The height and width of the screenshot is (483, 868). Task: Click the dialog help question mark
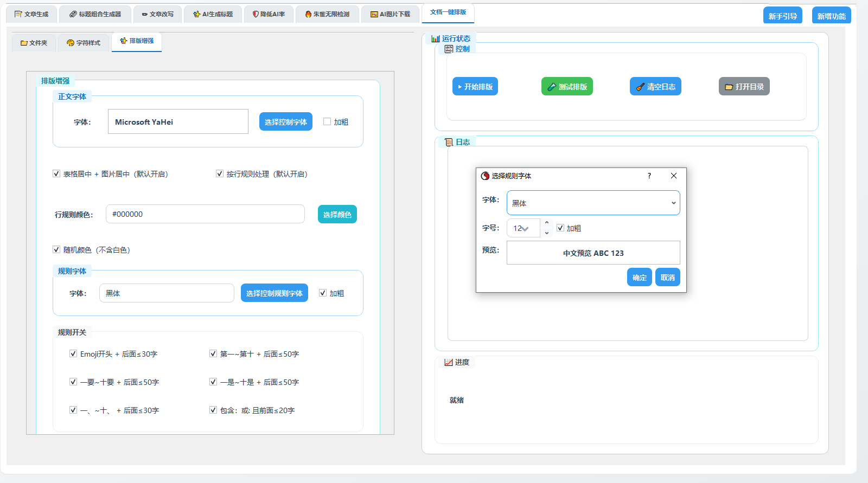tap(649, 176)
